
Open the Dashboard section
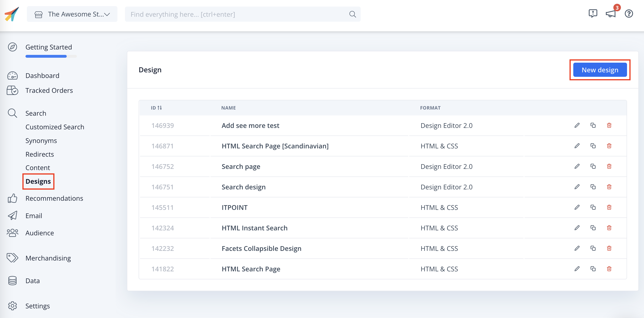[x=42, y=75]
